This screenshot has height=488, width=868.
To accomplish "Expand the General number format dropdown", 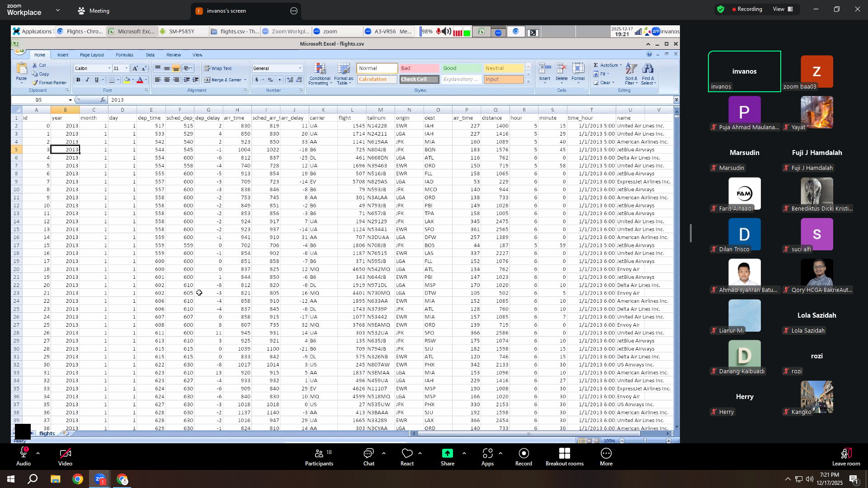I will click(300, 69).
